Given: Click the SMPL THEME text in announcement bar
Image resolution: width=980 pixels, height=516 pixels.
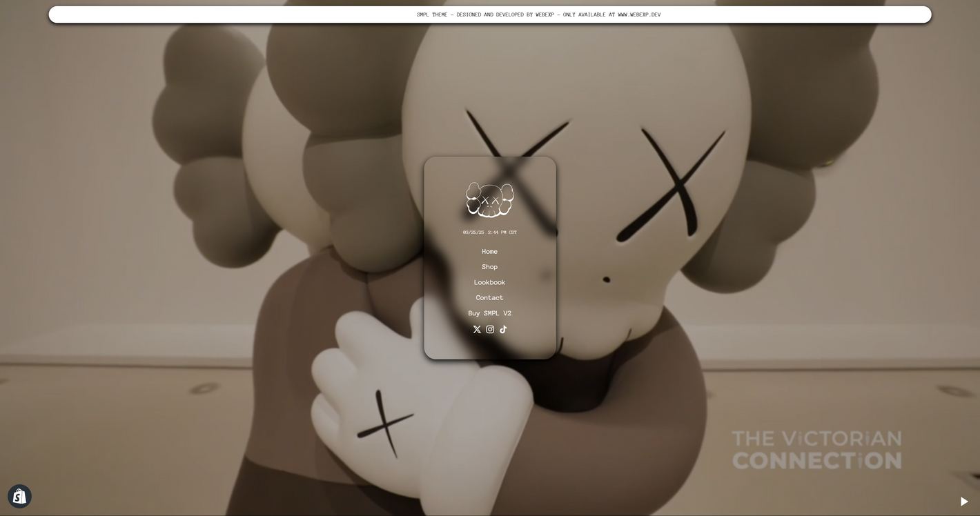Looking at the screenshot, I should point(432,14).
